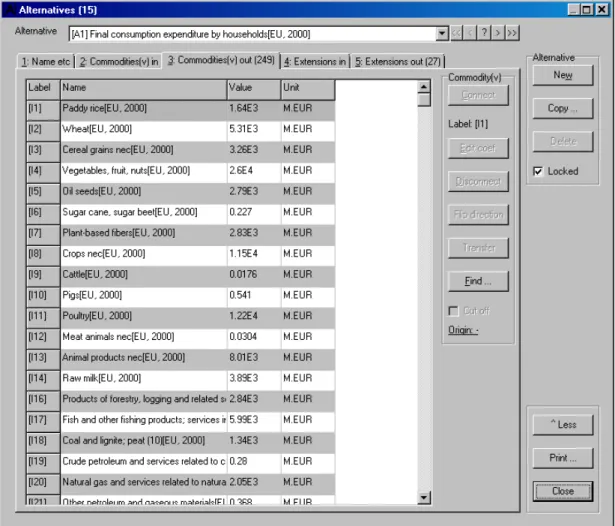Click the [I10] row label cell
This screenshot has height=526, width=615.
pyautogui.click(x=43, y=297)
